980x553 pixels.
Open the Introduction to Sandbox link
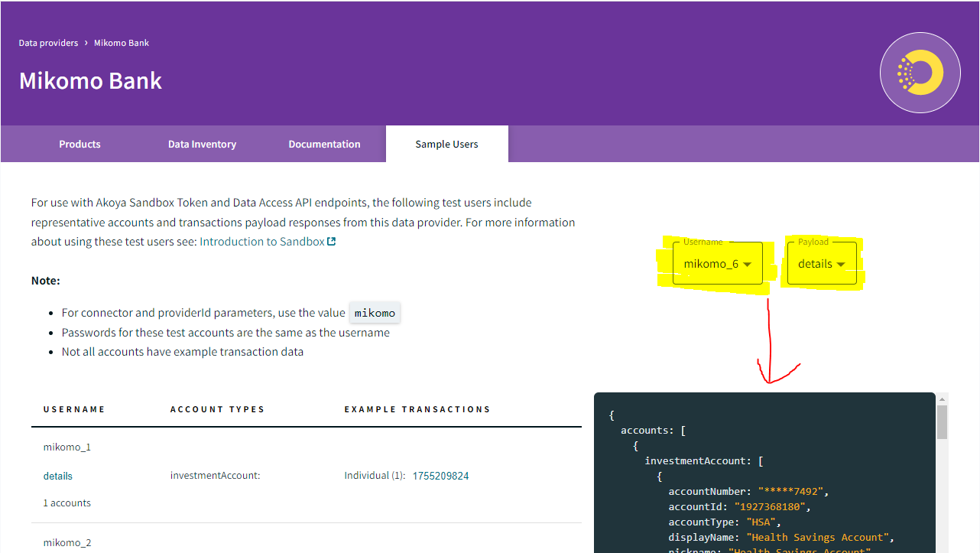[262, 242]
